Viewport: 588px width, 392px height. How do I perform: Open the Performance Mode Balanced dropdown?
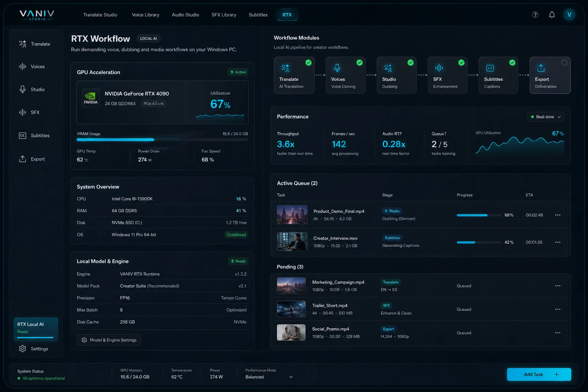(268, 377)
